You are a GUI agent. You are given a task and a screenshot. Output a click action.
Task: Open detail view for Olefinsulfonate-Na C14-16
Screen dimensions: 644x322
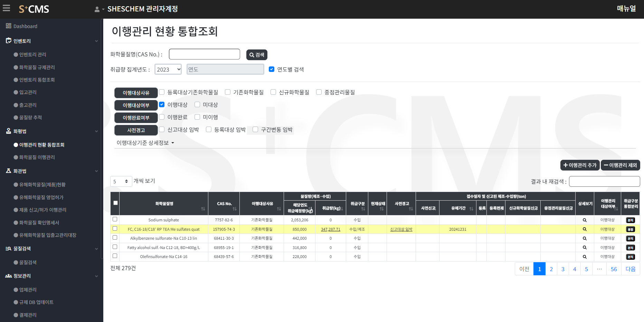pos(585,257)
